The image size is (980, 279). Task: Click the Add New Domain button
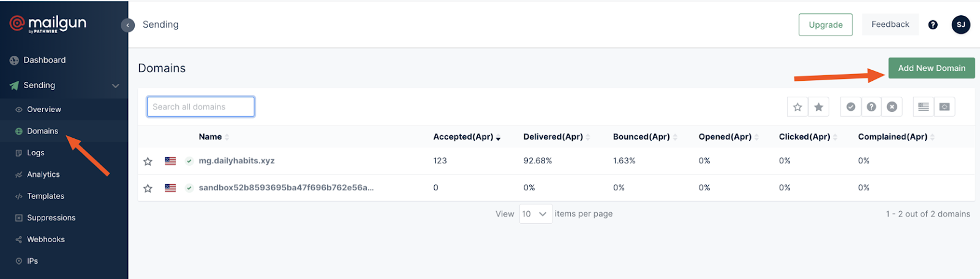(931, 69)
